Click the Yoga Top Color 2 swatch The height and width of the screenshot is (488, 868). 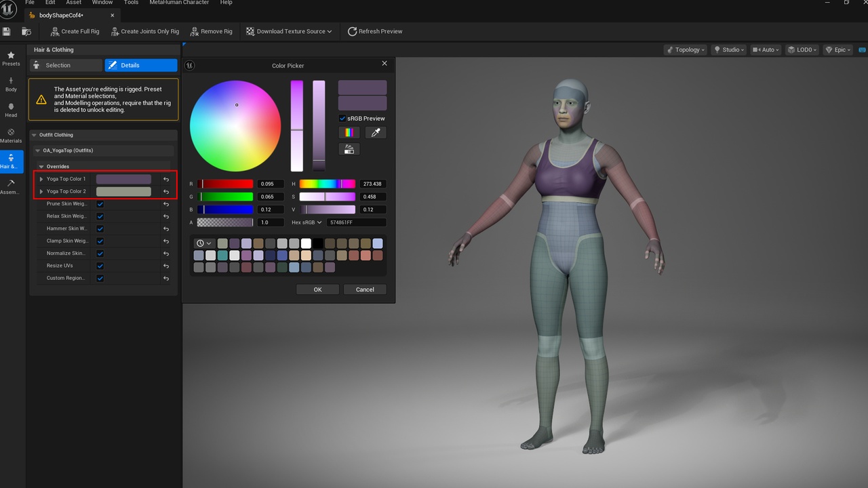[x=123, y=192]
